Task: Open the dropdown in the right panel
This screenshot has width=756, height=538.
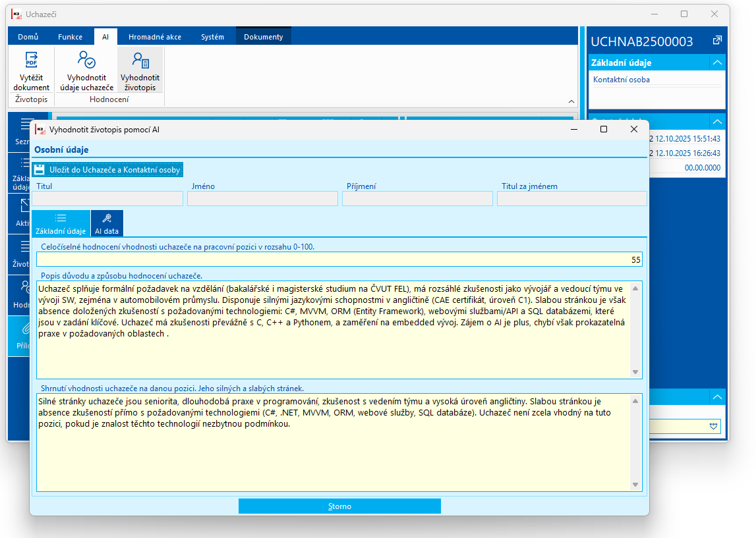Action: [714, 426]
